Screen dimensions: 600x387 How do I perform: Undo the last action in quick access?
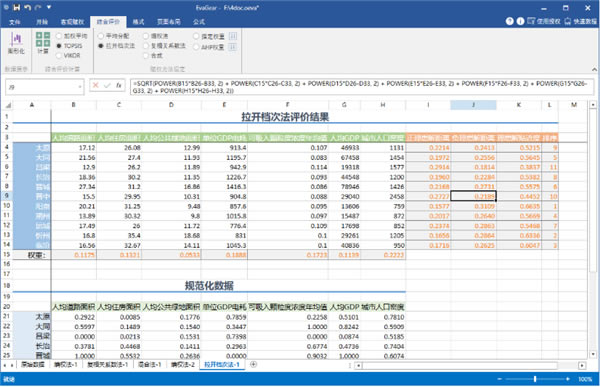pyautogui.click(x=27, y=7)
